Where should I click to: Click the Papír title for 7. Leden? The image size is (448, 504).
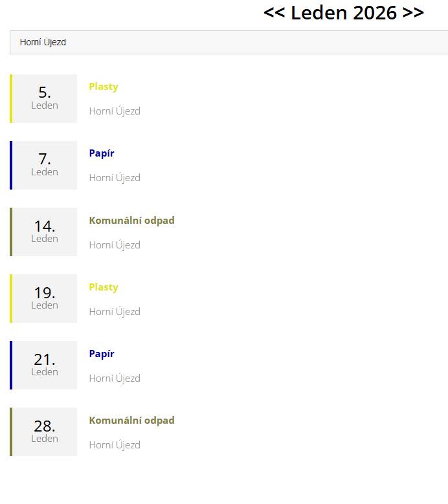pos(102,153)
